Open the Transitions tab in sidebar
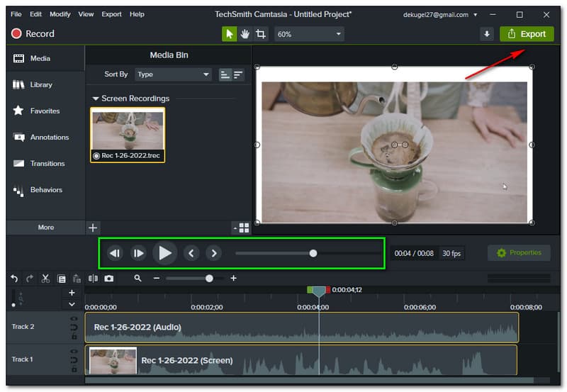Screen dimensions: 567x392 47,164
